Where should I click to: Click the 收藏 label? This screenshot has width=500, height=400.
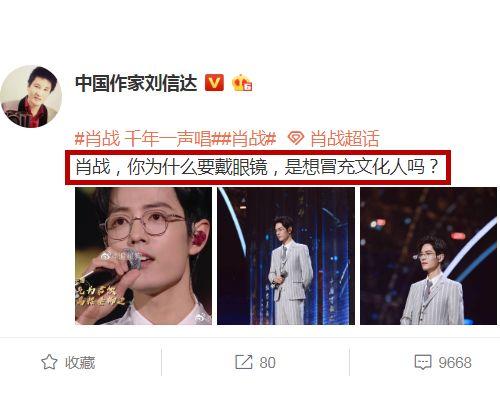click(x=80, y=362)
